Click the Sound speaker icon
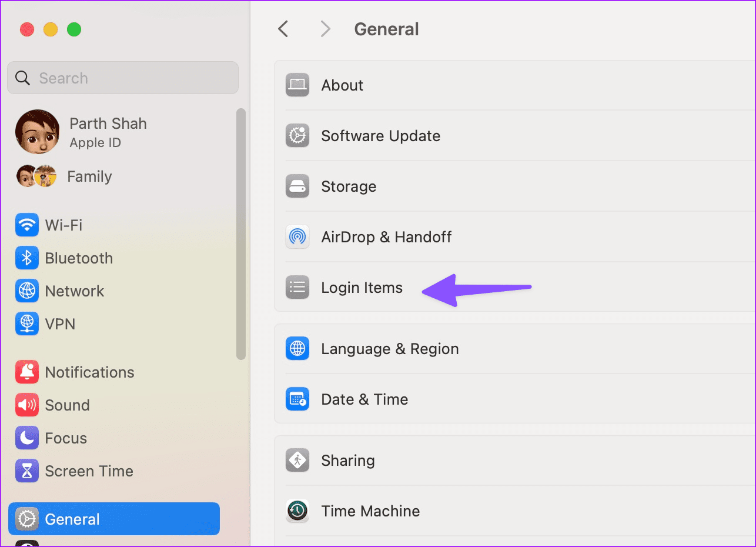 tap(27, 405)
